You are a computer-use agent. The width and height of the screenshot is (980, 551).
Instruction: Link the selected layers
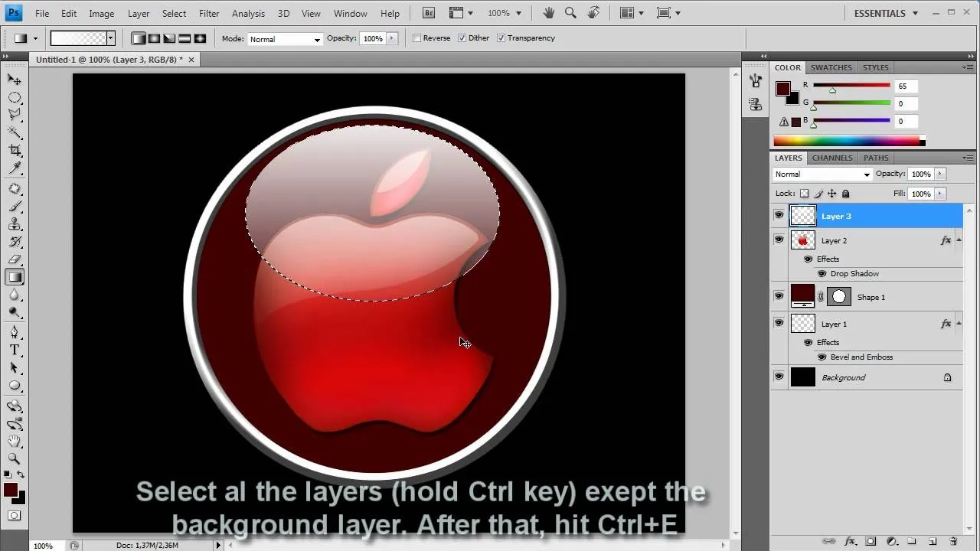[x=829, y=541]
